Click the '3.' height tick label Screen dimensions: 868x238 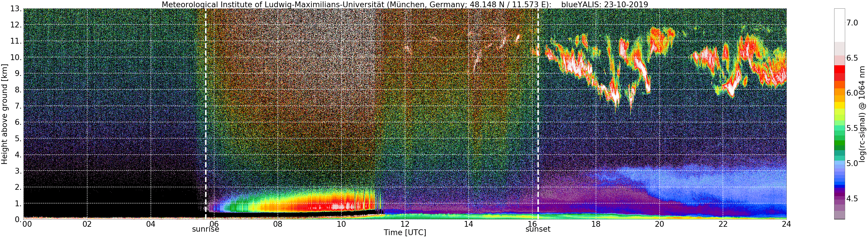coord(18,171)
